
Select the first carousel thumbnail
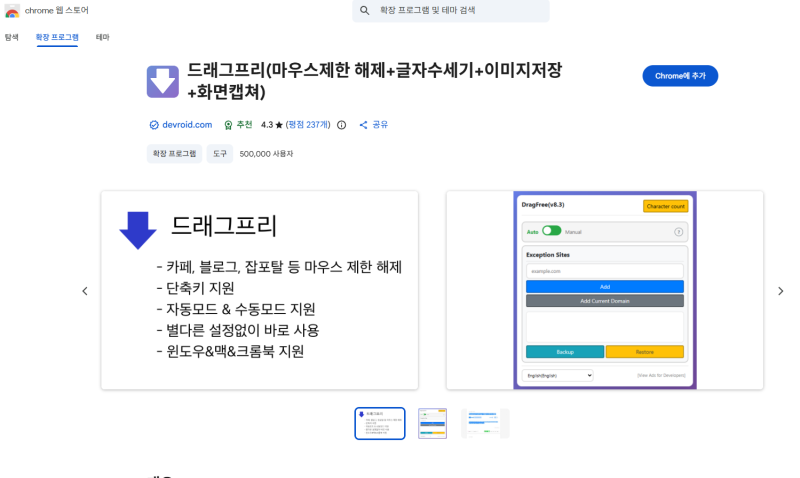pos(380,423)
